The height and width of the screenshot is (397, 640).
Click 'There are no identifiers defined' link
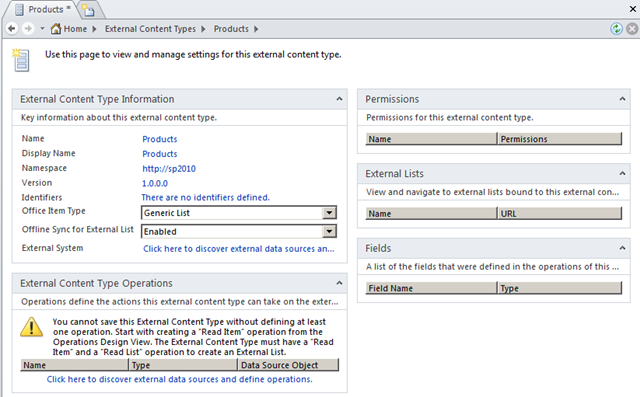pyautogui.click(x=205, y=197)
